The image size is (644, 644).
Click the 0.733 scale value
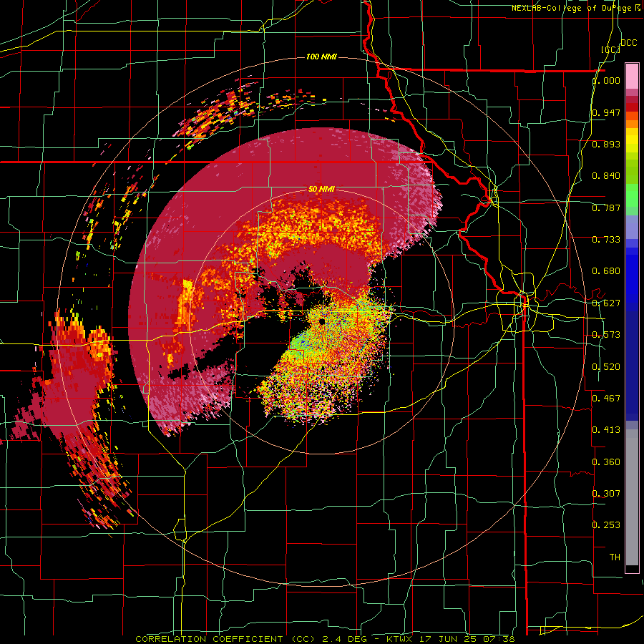(606, 240)
